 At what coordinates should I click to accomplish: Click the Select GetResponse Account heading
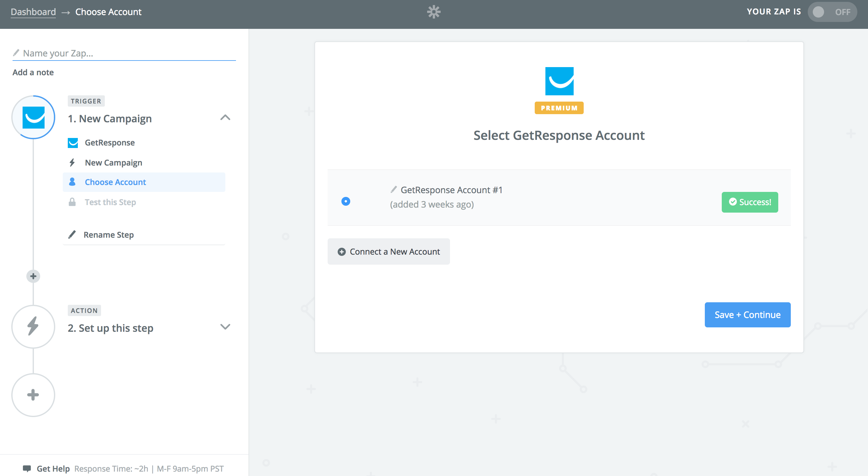pyautogui.click(x=559, y=135)
